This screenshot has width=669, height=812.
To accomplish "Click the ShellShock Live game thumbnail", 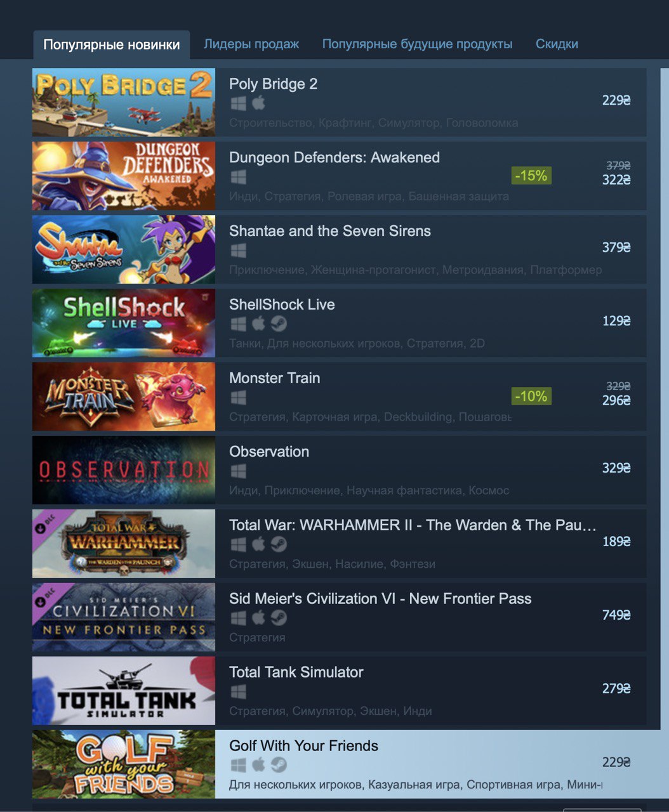I will pos(124,323).
